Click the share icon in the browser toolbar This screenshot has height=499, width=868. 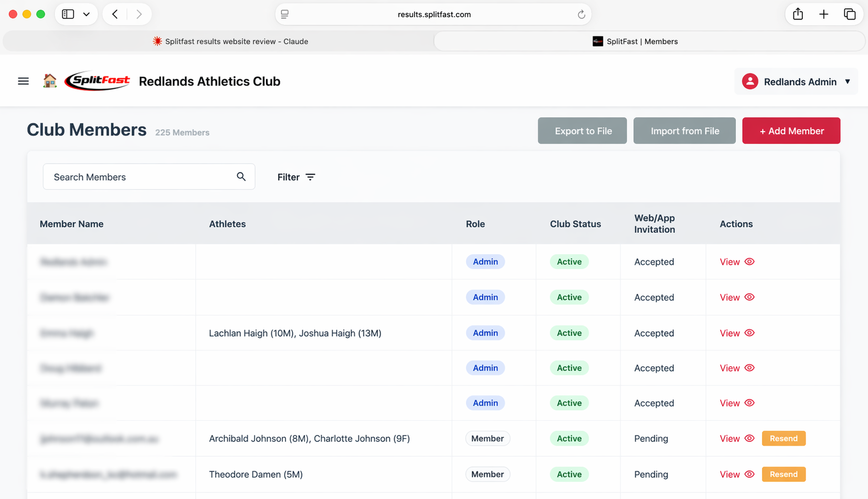[798, 14]
